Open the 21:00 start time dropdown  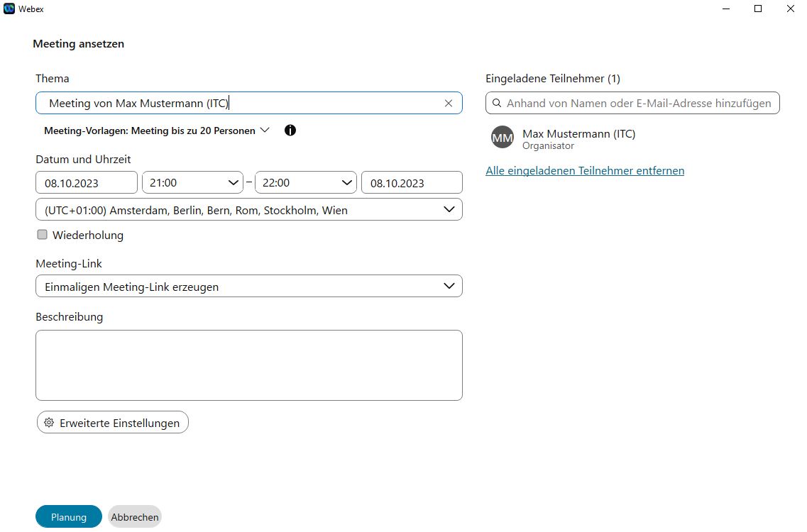[192, 183]
